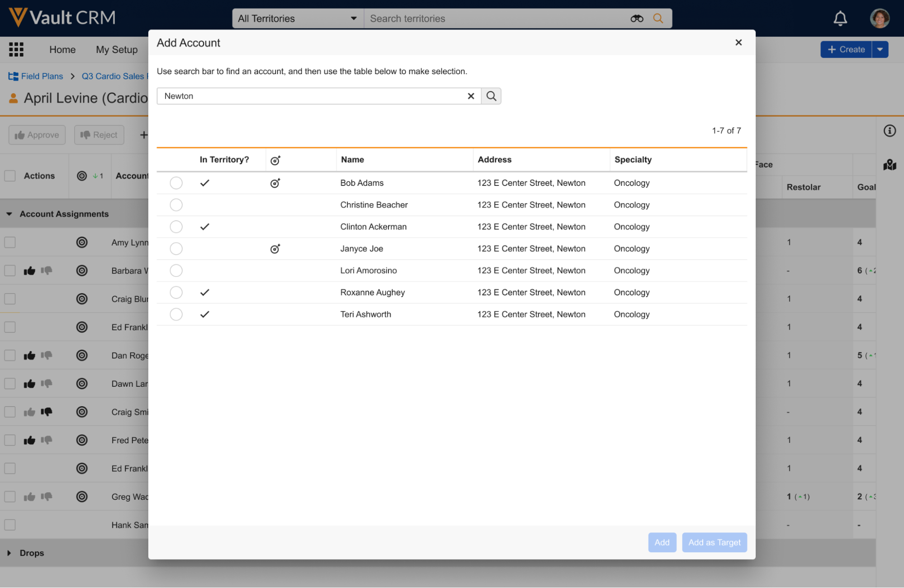The image size is (904, 588).
Task: Open the info panel icon on right sidebar
Action: click(x=890, y=131)
